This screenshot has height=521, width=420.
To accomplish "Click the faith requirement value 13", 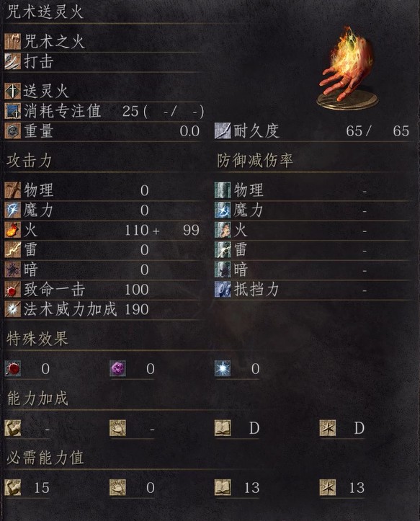I will pyautogui.click(x=357, y=488).
